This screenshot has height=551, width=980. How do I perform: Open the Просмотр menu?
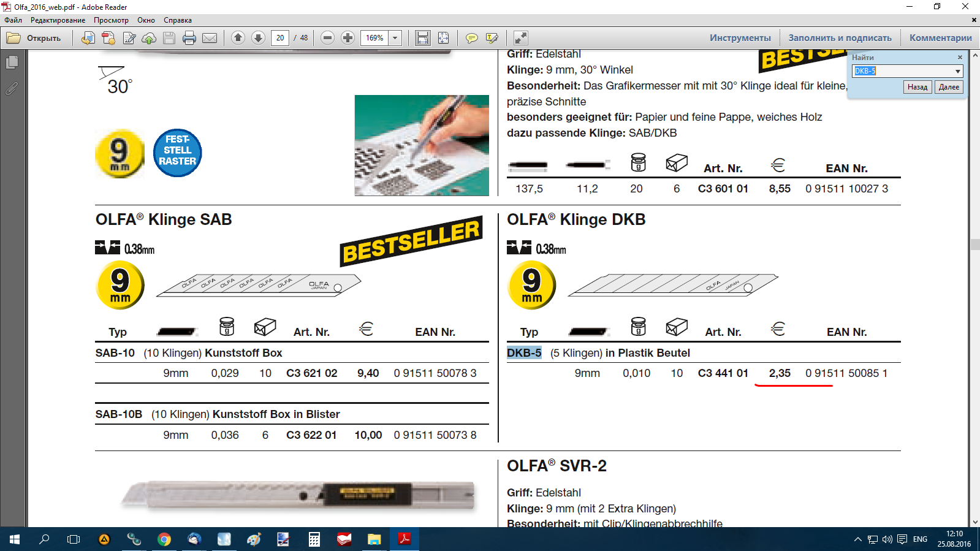[x=111, y=20]
